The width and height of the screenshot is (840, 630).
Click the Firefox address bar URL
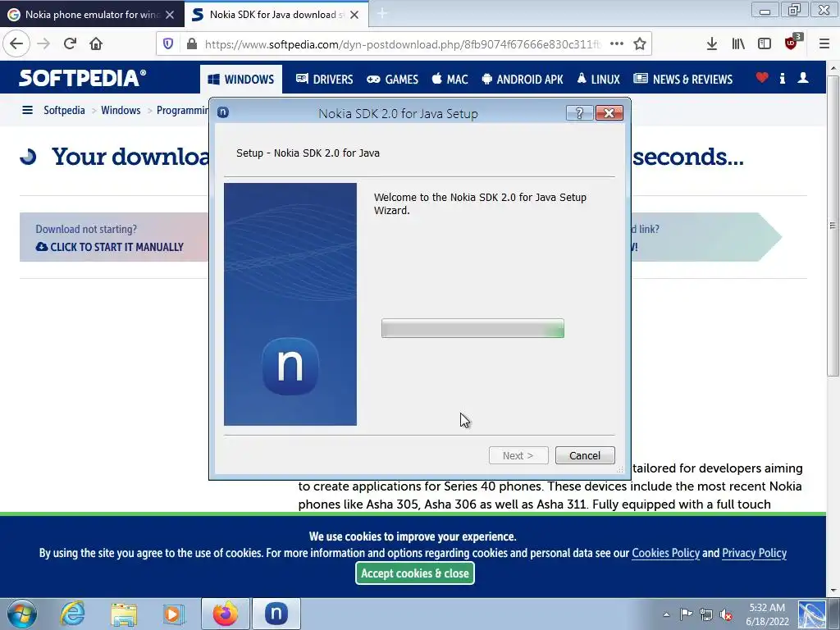(404, 44)
